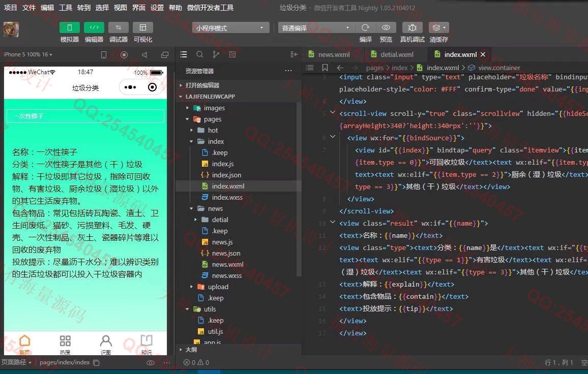Open the source control branch icon

click(x=216, y=55)
